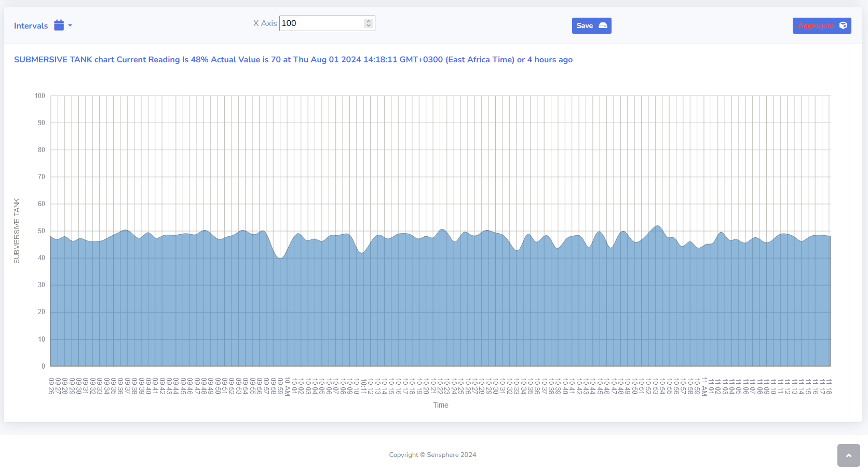Expand the Intervals dropdown caret
The image size is (868, 472).
click(x=70, y=25)
